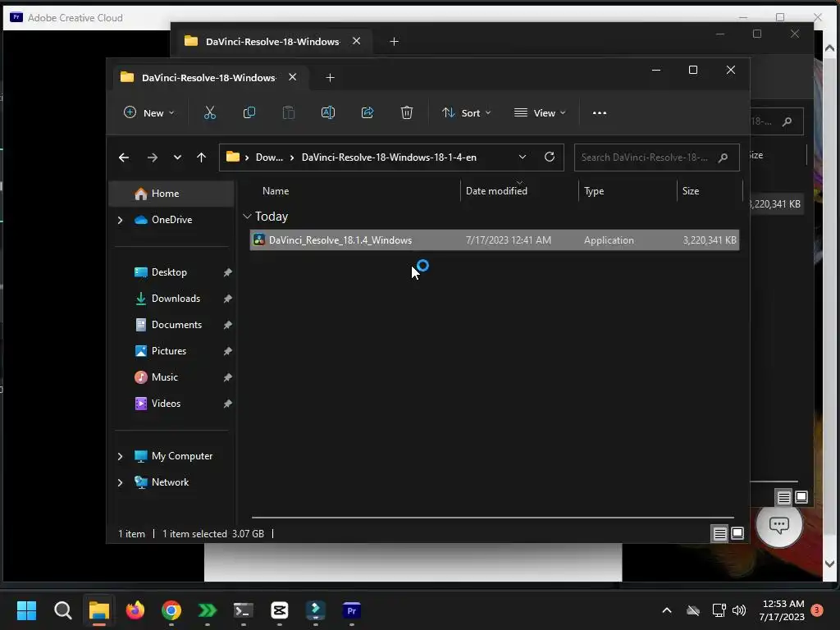Screen dimensions: 840x630
Task: Add a new tab in front window
Action: pos(330,78)
